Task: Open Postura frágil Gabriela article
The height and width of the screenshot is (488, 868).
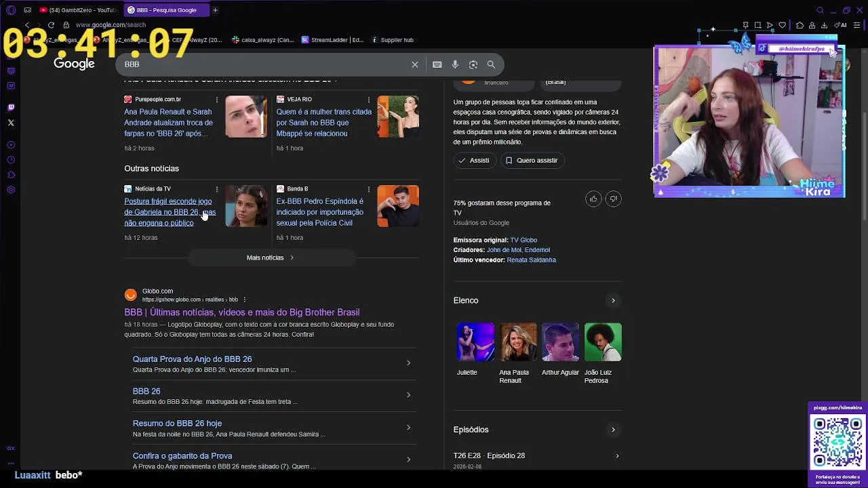Action: coord(170,212)
